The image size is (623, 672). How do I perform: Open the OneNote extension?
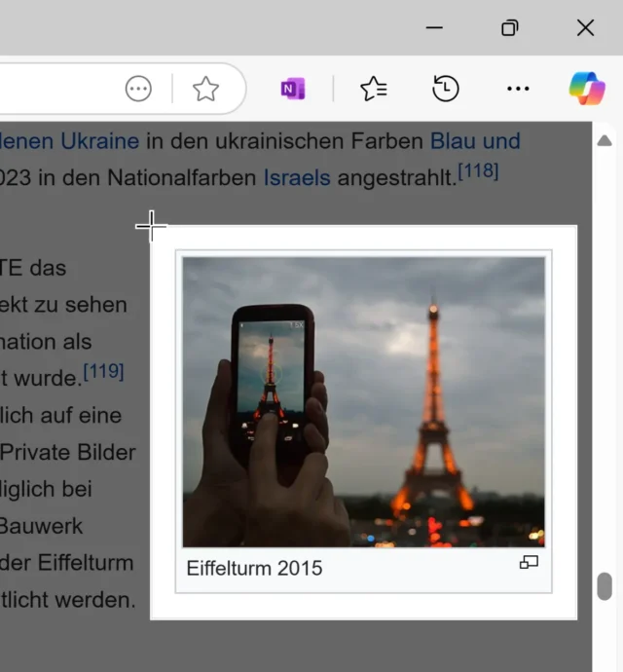click(x=292, y=90)
